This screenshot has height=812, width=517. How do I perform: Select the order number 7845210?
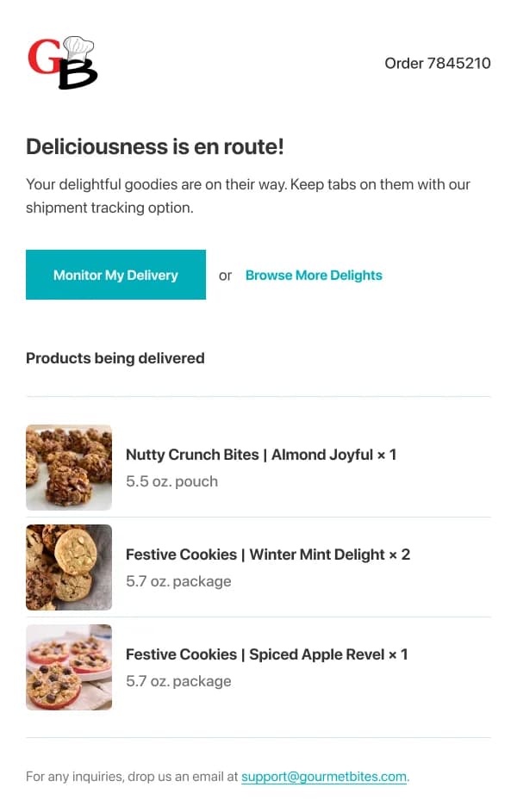tap(438, 63)
